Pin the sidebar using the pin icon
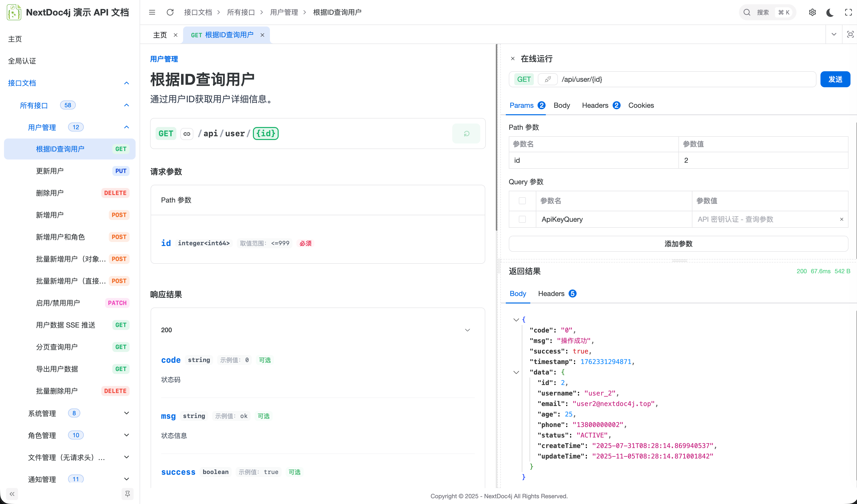 coord(128,494)
